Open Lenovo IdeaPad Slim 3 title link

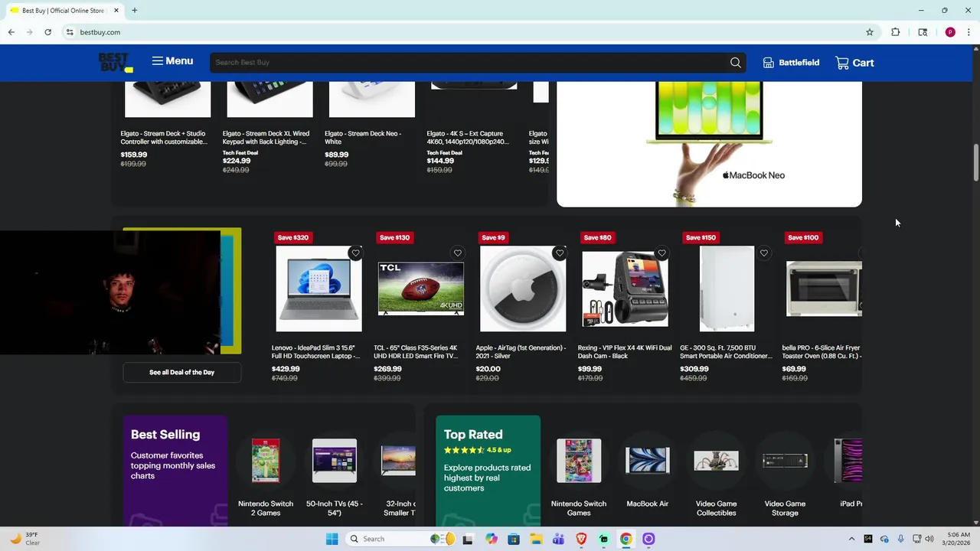pos(315,352)
